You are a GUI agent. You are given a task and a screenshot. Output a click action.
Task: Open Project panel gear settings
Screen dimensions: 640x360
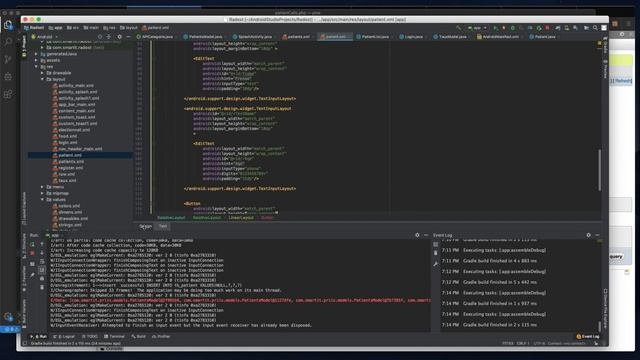coord(119,37)
